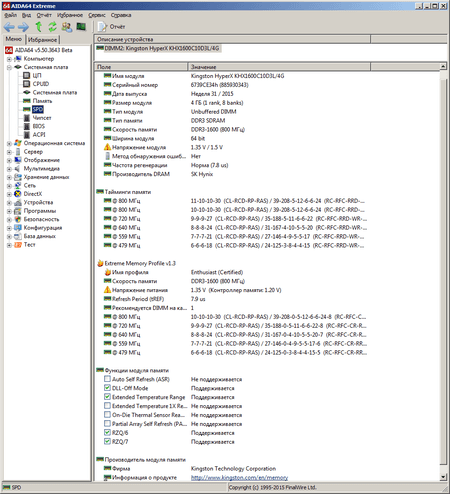Screen dimensions: 450x494
Task: Click the Тест tree icon
Action: [18, 245]
